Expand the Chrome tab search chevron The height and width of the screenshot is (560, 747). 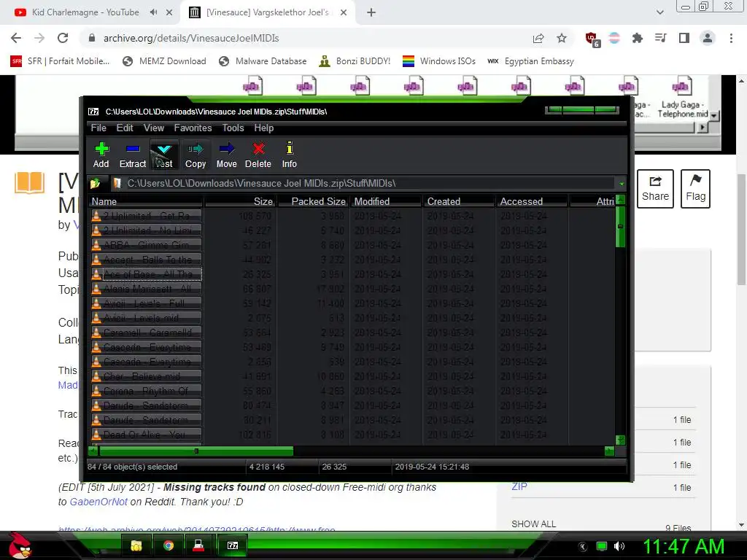(659, 12)
